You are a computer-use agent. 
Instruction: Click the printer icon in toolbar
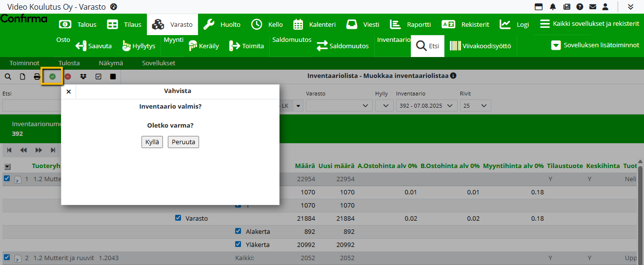[37, 76]
